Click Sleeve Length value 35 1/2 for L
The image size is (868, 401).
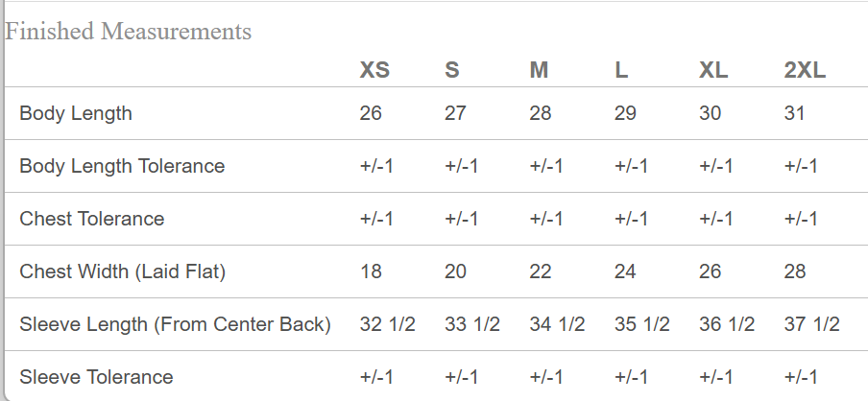pos(641,324)
